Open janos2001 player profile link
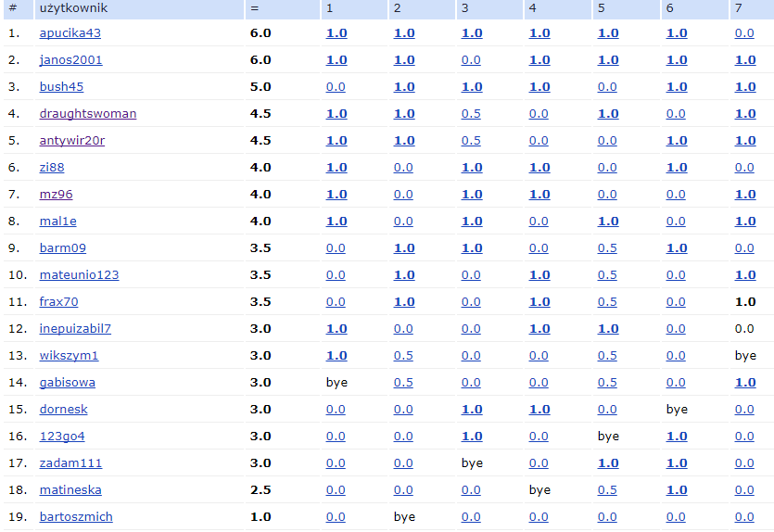The width and height of the screenshot is (774, 532). coord(70,60)
